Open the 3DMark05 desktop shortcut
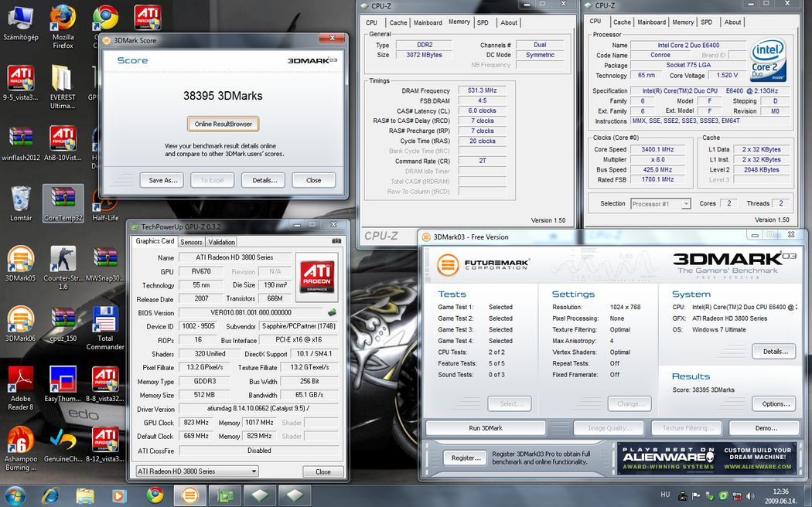This screenshot has height=507, width=812. pos(21,264)
